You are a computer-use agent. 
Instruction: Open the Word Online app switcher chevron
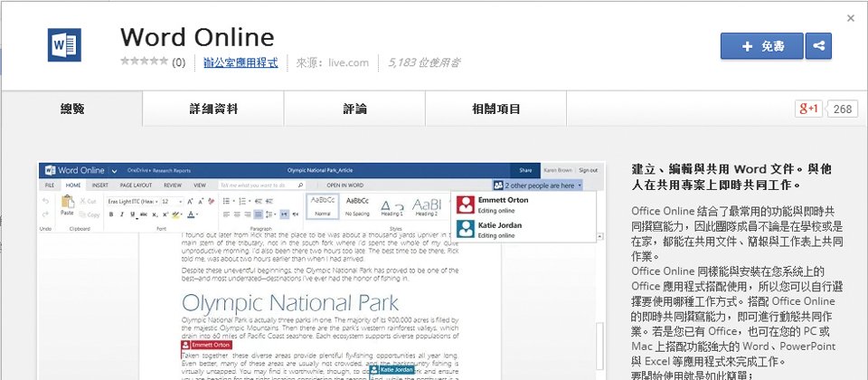click(x=114, y=171)
